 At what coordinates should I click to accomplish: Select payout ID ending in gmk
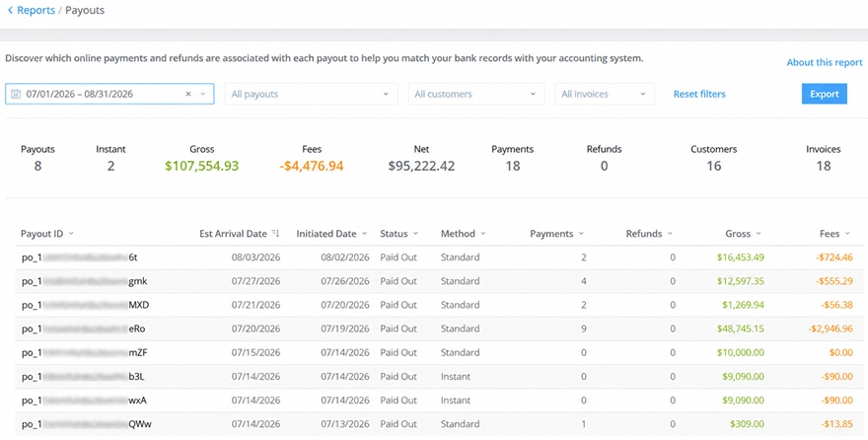pyautogui.click(x=84, y=281)
